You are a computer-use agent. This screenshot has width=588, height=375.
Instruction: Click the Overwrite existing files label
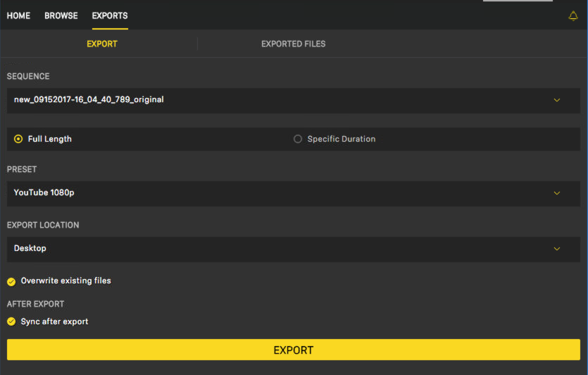(66, 281)
